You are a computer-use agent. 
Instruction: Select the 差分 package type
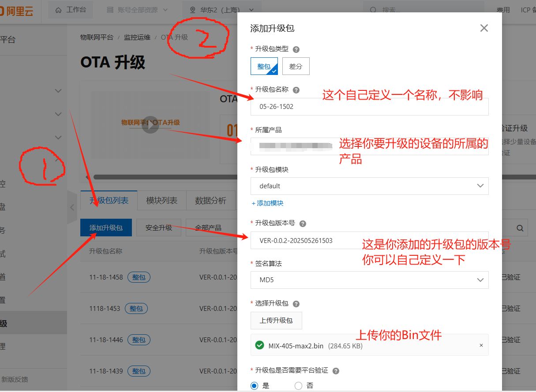[x=296, y=66]
